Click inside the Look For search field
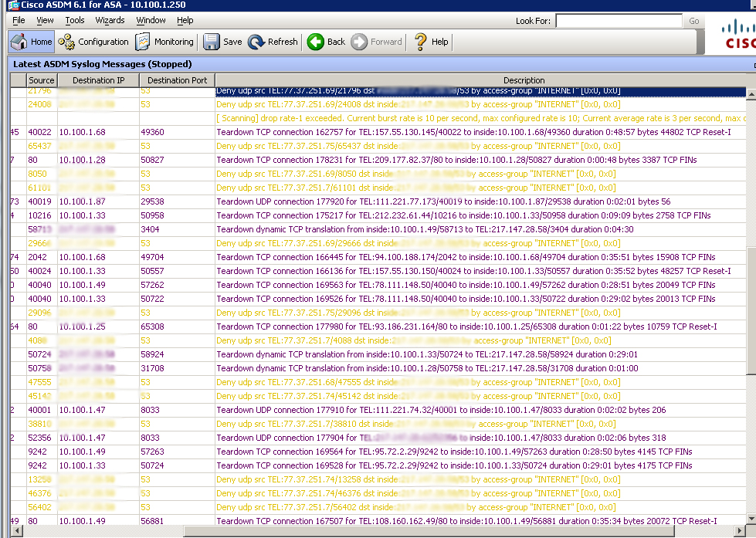 pos(619,21)
